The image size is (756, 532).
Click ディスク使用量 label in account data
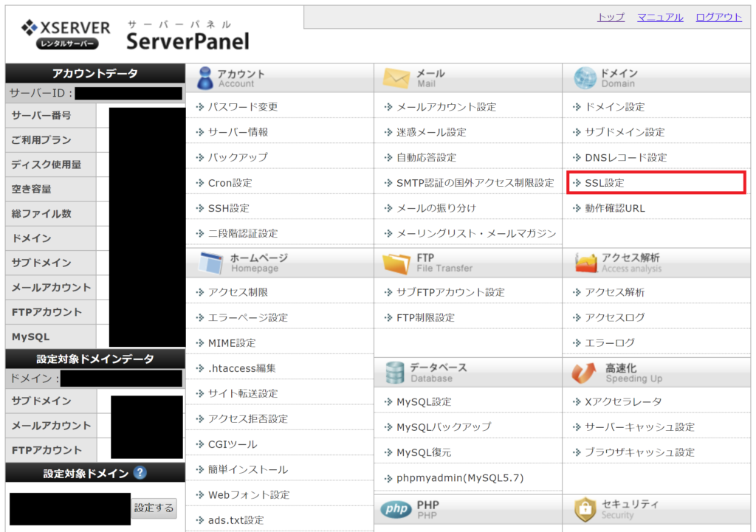pos(47,165)
